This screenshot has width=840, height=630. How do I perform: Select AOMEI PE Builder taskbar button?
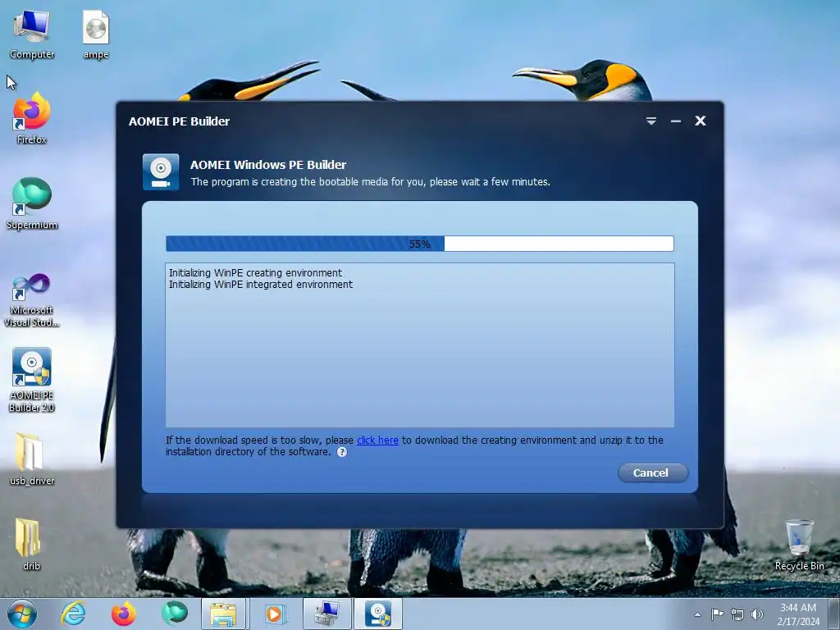coord(378,614)
